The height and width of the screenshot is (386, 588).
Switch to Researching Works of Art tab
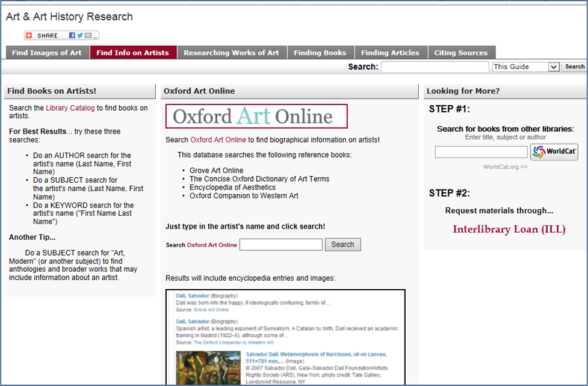[x=231, y=53]
